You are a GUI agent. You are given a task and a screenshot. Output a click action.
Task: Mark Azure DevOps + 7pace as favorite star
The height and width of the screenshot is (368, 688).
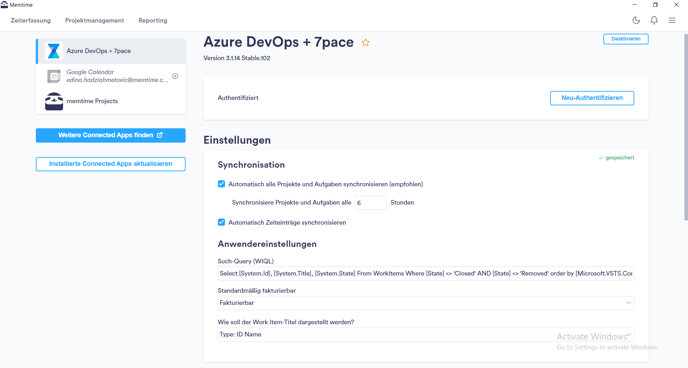pos(366,43)
